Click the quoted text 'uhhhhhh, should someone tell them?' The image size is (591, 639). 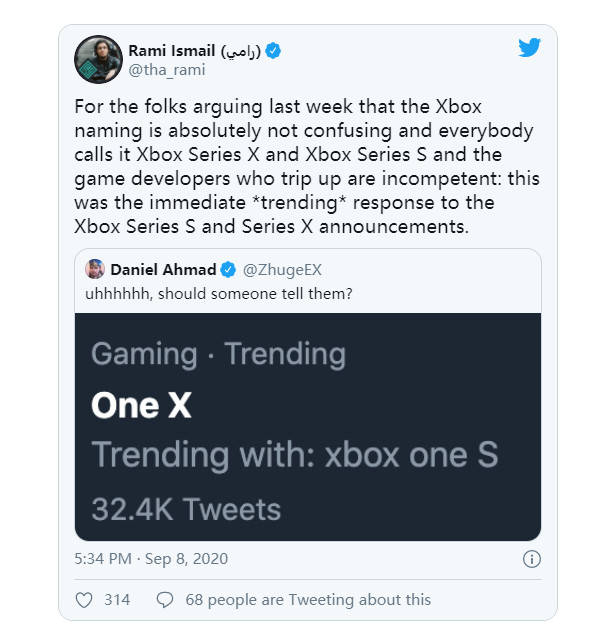click(x=218, y=294)
